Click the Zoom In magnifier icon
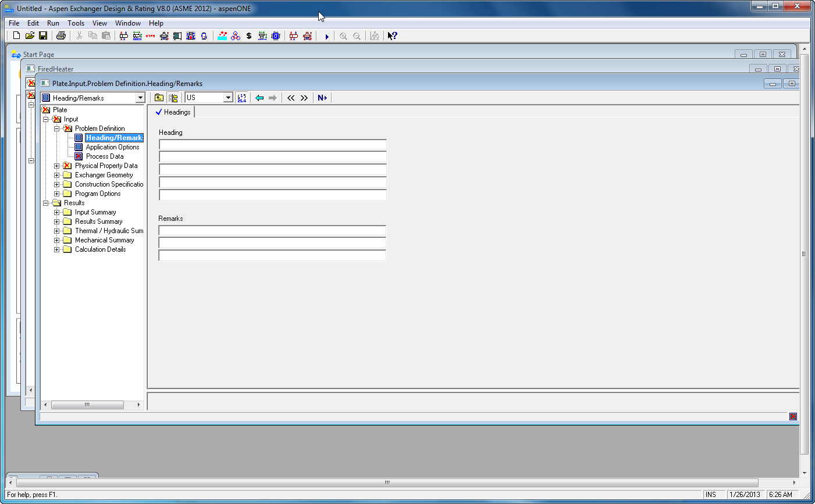 click(x=343, y=36)
